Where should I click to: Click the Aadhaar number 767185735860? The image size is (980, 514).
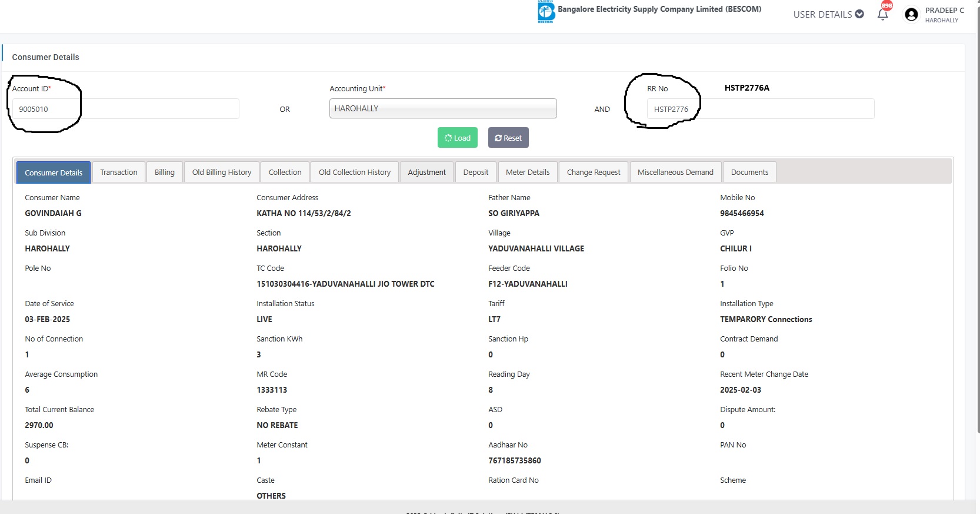pos(515,460)
